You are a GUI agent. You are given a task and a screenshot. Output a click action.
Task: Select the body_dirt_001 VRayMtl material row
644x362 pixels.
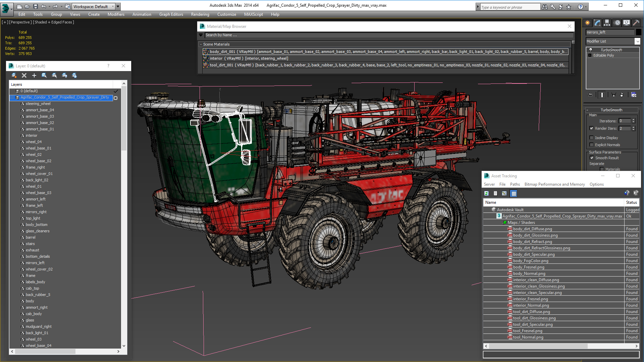coord(385,52)
